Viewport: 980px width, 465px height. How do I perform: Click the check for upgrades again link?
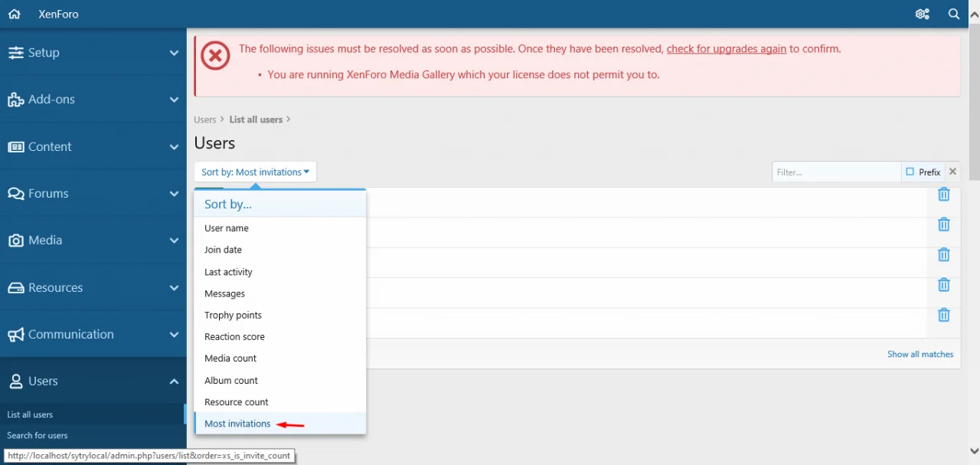[726, 48]
